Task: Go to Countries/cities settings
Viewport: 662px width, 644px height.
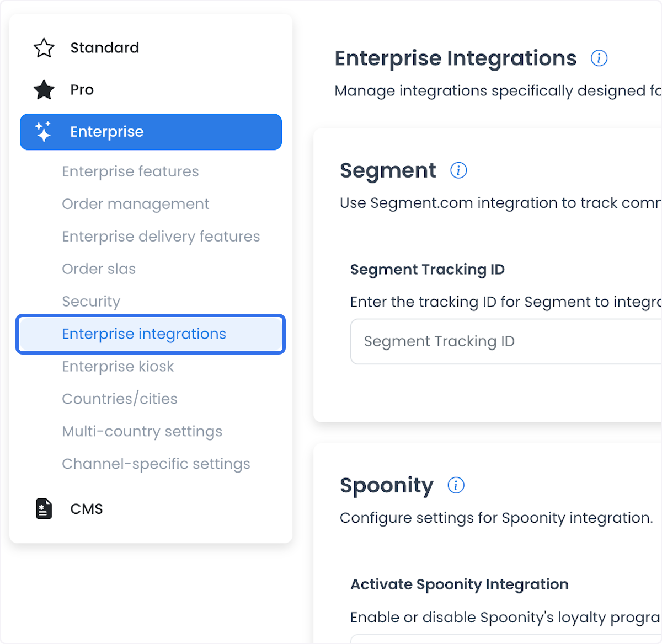Action: tap(120, 399)
